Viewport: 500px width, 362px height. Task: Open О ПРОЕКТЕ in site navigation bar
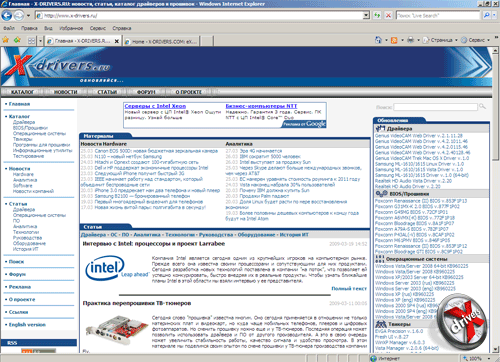[x=189, y=92]
